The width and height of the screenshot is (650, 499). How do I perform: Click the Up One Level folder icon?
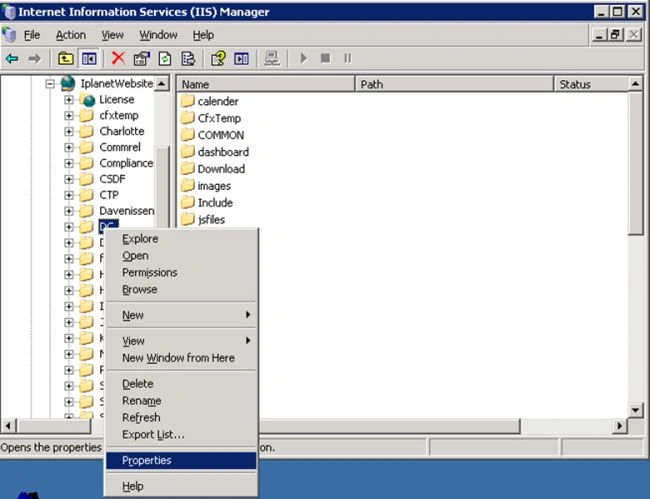pos(65,59)
